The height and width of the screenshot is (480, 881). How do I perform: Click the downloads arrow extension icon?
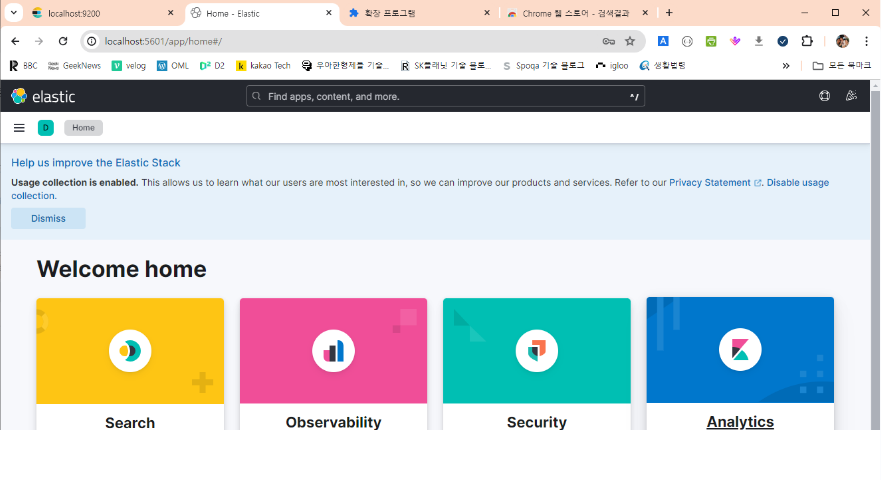759,41
